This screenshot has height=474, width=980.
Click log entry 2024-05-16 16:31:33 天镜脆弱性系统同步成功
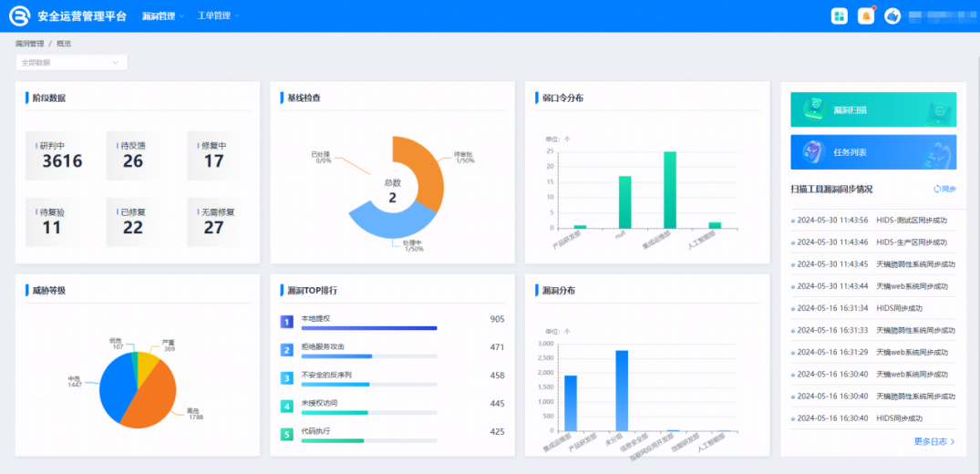(873, 330)
